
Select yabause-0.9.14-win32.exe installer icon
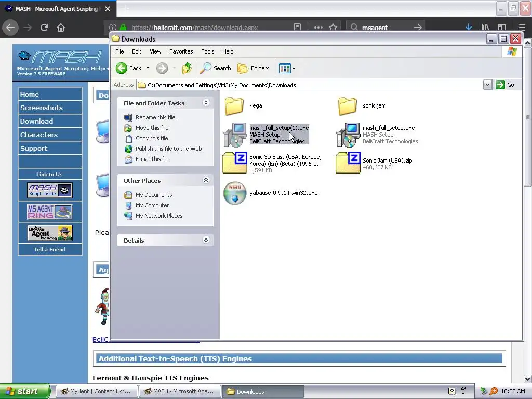coord(235,193)
